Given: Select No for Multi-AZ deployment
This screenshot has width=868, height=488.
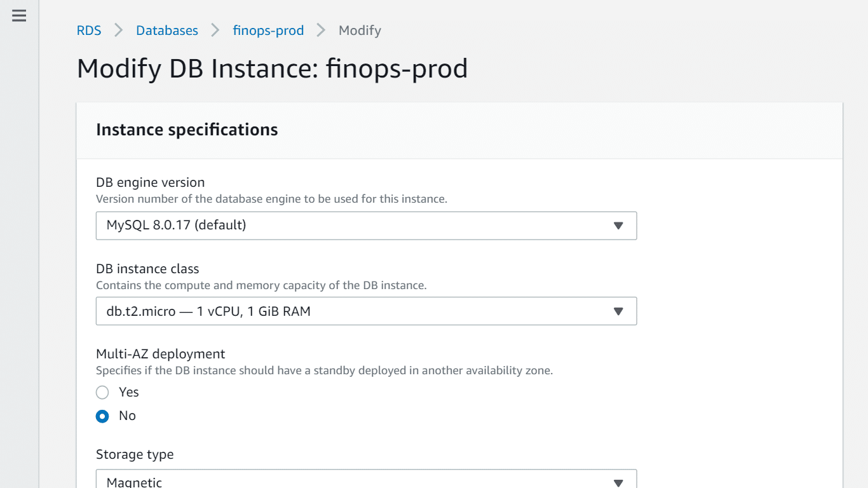Looking at the screenshot, I should coord(102,416).
